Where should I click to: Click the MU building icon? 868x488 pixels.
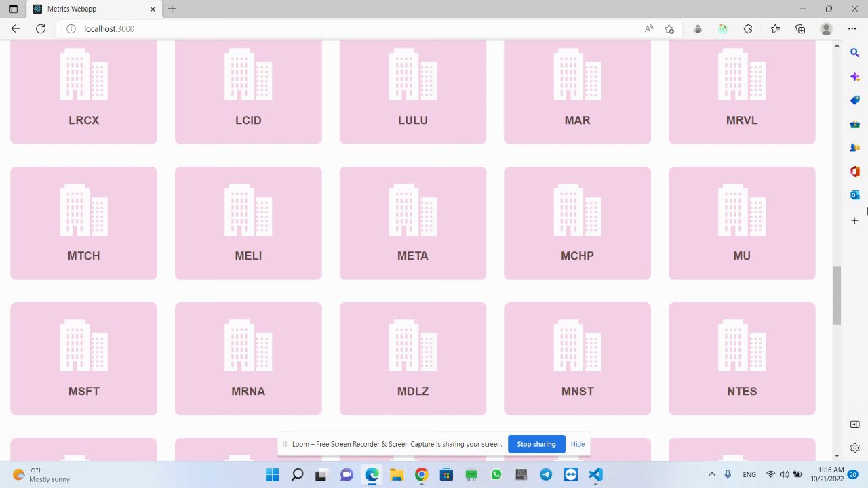(742, 209)
